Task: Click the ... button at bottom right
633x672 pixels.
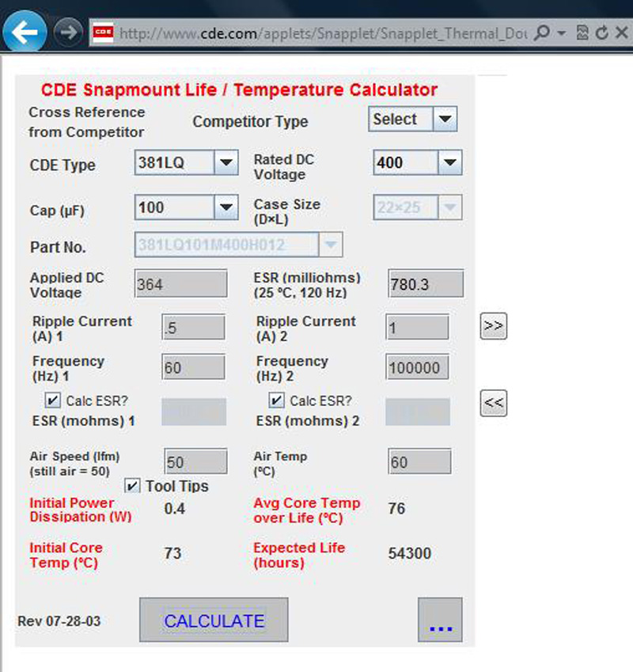Action: click(x=440, y=620)
